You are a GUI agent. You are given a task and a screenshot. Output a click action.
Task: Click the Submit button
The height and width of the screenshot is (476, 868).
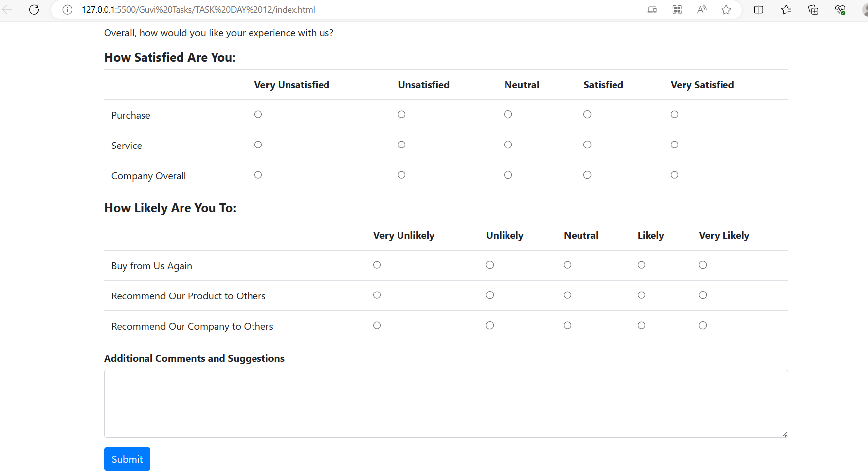click(127, 459)
